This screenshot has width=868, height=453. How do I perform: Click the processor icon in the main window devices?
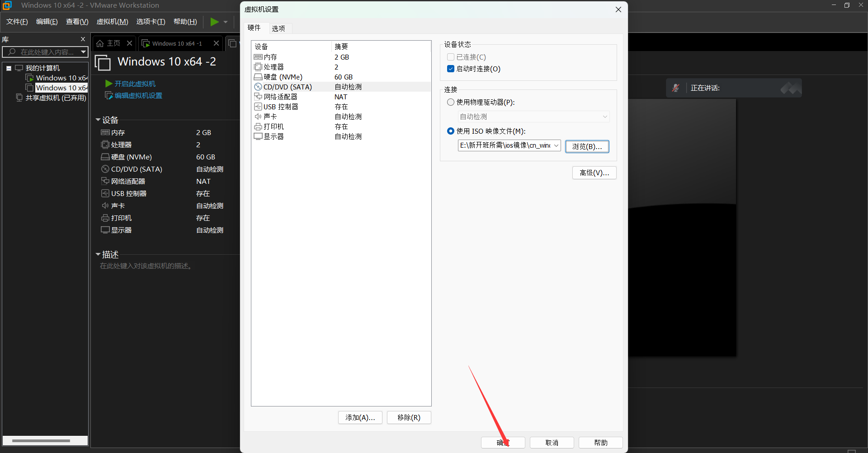tap(105, 145)
